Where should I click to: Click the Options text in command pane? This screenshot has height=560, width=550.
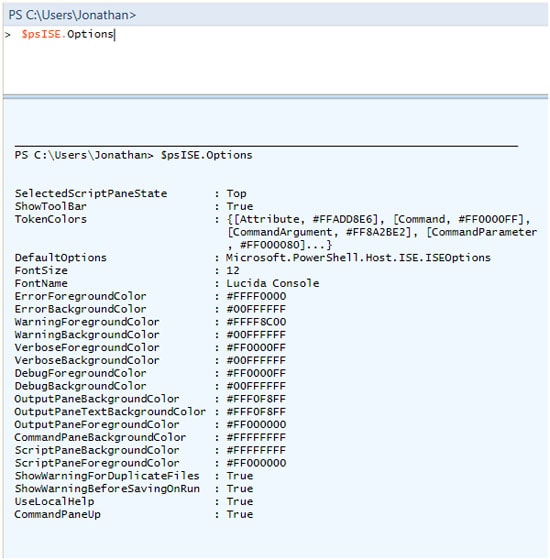click(90, 34)
